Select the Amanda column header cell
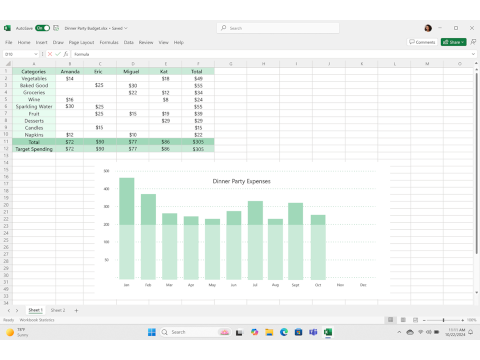The width and height of the screenshot is (480, 360). point(70,72)
